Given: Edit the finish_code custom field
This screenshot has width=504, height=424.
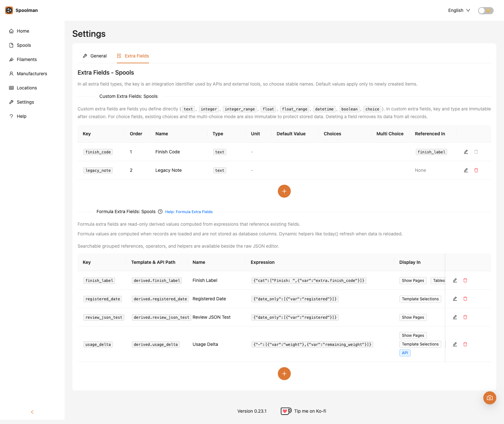Looking at the screenshot, I should tap(466, 152).
